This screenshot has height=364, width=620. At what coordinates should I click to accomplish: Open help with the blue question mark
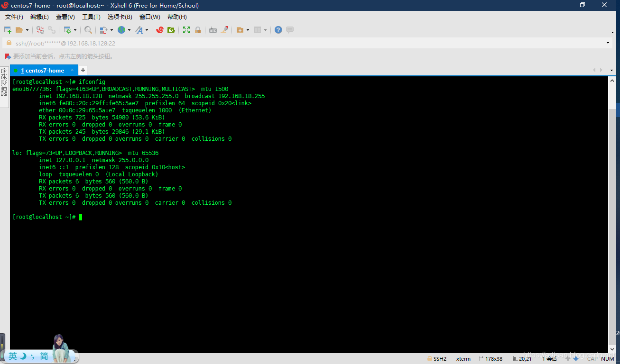278,30
